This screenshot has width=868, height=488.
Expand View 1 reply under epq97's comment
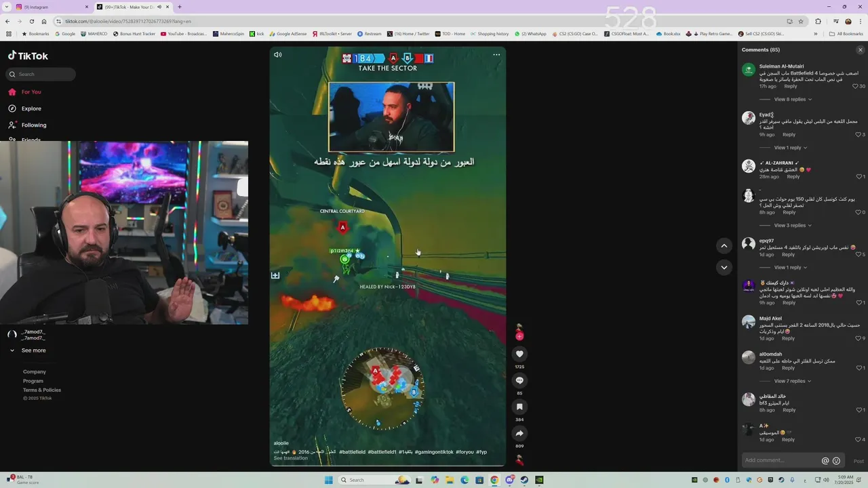coord(790,267)
